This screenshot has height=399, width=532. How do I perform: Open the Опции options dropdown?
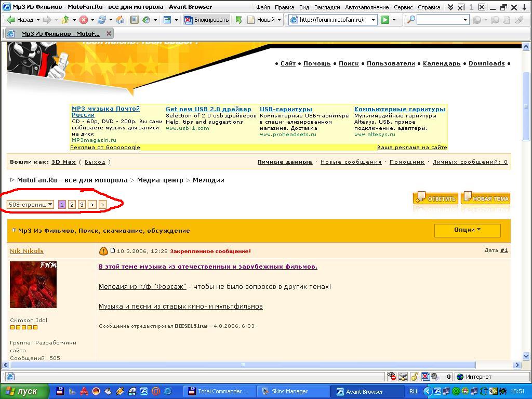(x=467, y=230)
